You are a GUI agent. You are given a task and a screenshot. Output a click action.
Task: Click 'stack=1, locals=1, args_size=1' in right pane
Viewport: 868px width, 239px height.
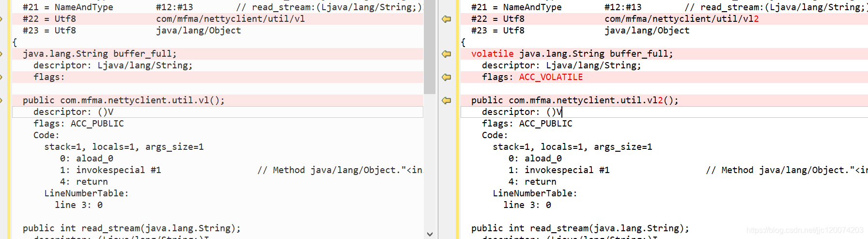click(x=573, y=147)
